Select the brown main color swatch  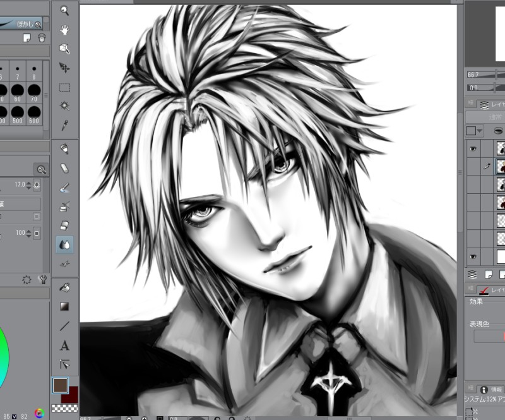pos(60,385)
